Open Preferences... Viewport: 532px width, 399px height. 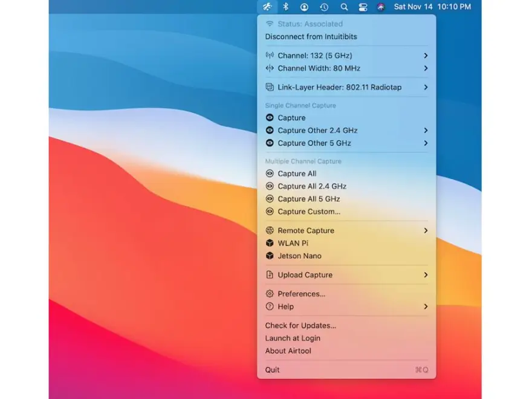pyautogui.click(x=346, y=294)
